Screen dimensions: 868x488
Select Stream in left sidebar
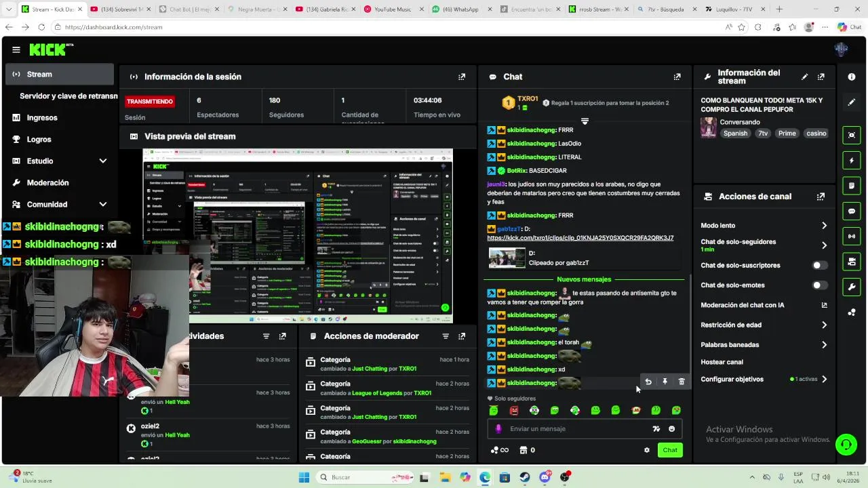pyautogui.click(x=60, y=74)
